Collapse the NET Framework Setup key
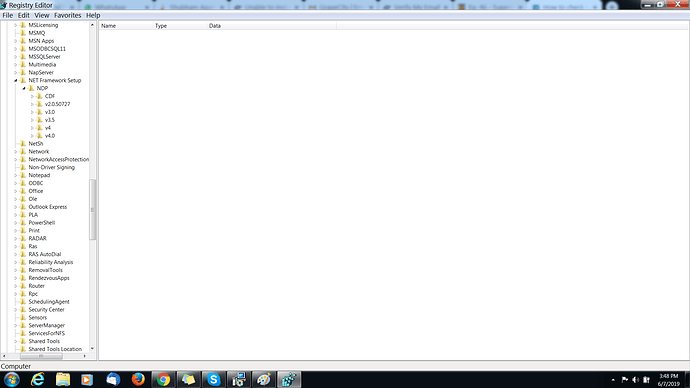The image size is (690, 388). (16, 81)
